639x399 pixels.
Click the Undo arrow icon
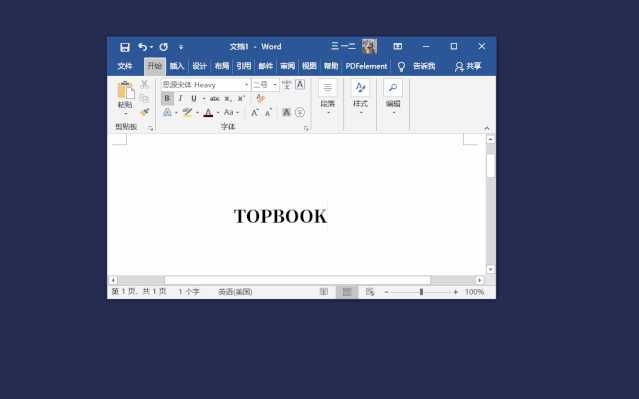pos(142,47)
